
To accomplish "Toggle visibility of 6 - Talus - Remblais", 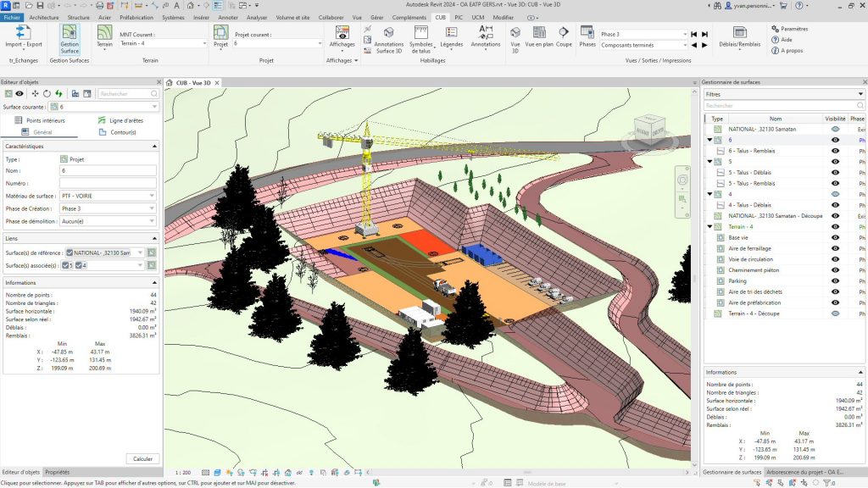I will click(x=835, y=151).
